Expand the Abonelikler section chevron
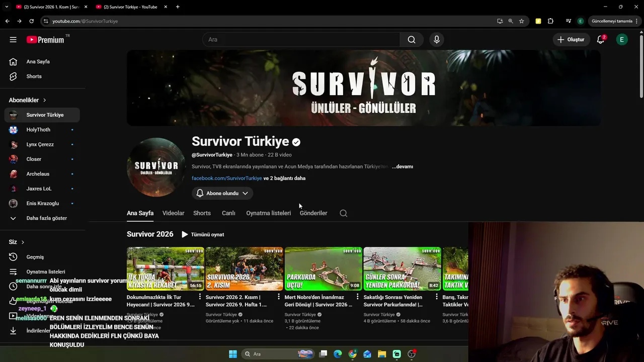The width and height of the screenshot is (644, 362). click(x=44, y=100)
